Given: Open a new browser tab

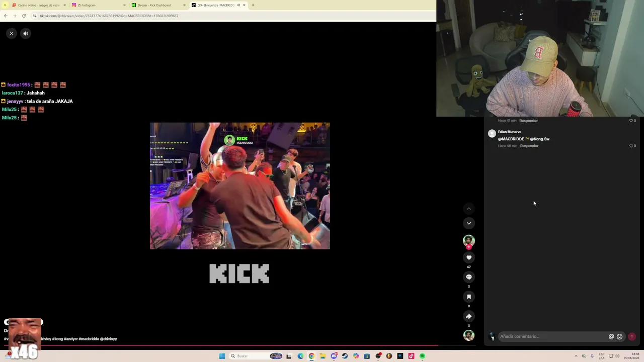Looking at the screenshot, I should pyautogui.click(x=253, y=5).
